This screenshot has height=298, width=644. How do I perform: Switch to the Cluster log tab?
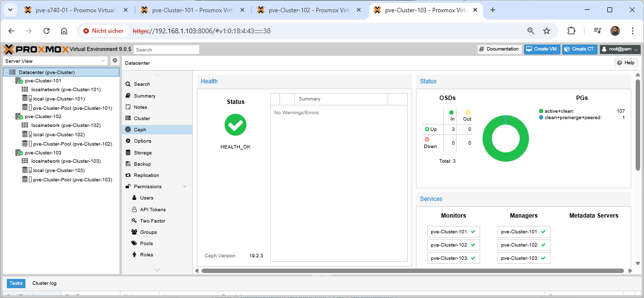pos(44,283)
